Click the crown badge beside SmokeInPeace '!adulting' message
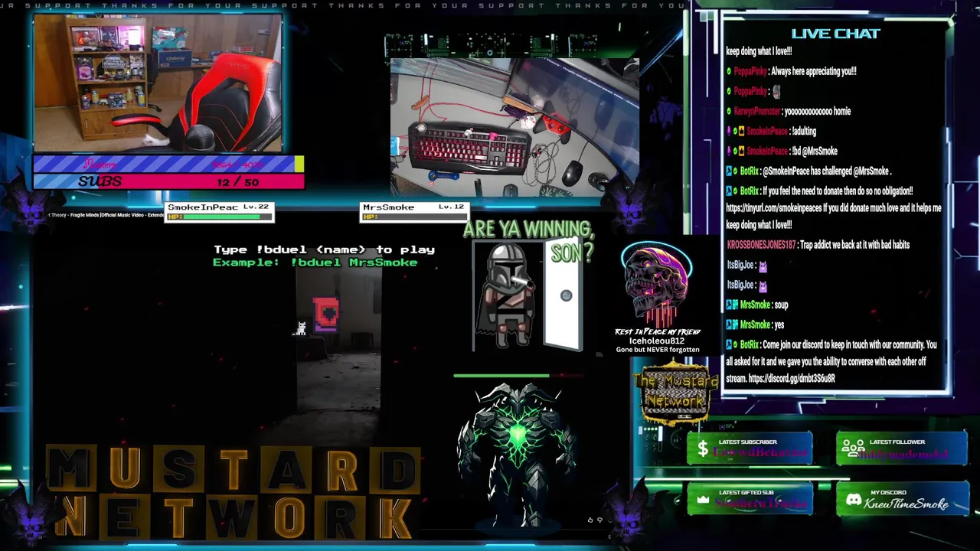Screen dimensions: 980x551 (x=741, y=132)
